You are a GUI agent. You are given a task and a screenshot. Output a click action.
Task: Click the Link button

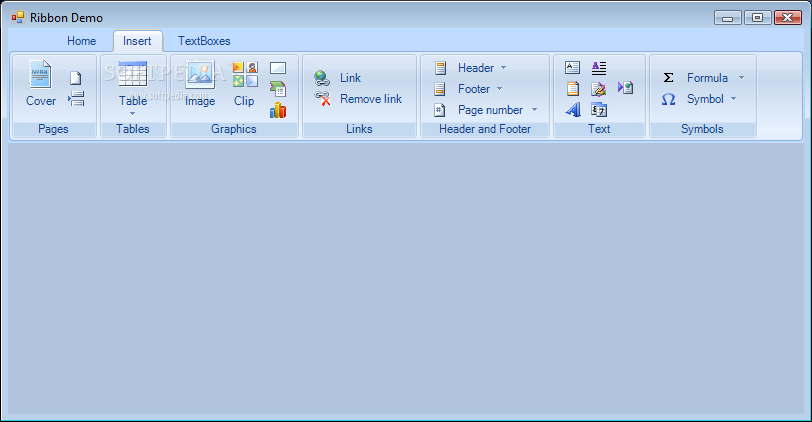point(338,78)
